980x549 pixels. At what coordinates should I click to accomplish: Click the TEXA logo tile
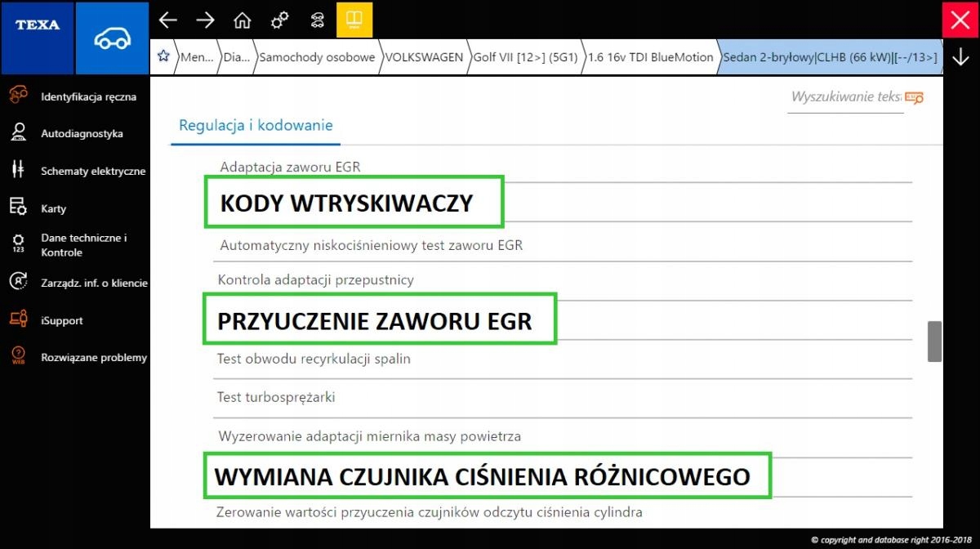(x=38, y=38)
